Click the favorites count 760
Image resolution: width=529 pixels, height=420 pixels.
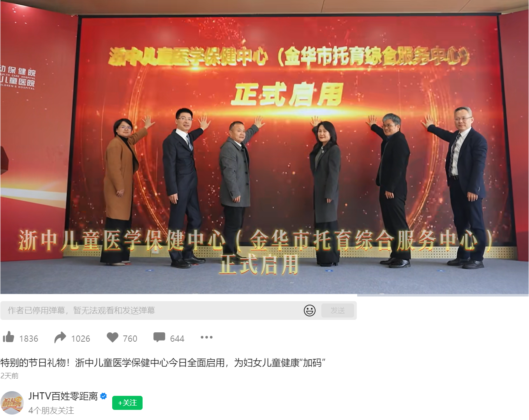(130, 339)
